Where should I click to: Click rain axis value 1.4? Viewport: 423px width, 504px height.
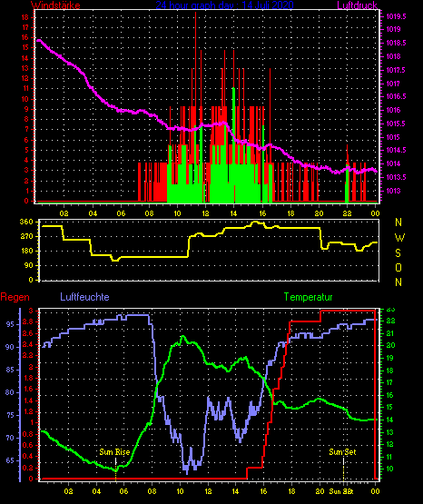click(28, 400)
